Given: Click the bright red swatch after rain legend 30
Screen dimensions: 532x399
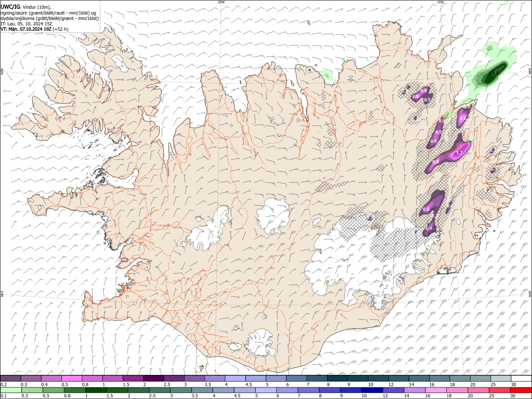Looking at the screenshot, I should (x=521, y=390).
